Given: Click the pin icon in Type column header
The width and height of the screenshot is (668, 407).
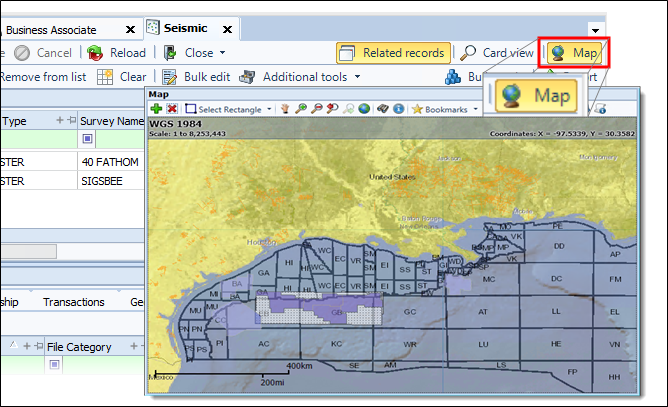Looking at the screenshot, I should pyautogui.click(x=72, y=121).
